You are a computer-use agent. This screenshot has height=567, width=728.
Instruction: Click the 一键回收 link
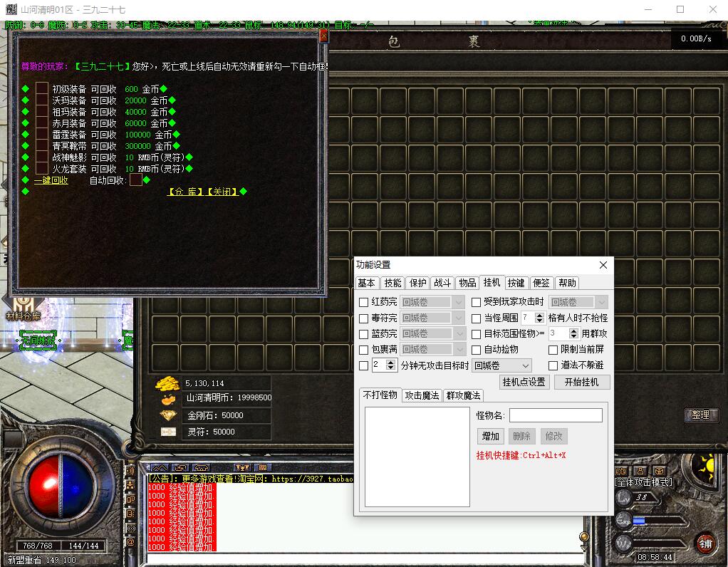coord(51,180)
